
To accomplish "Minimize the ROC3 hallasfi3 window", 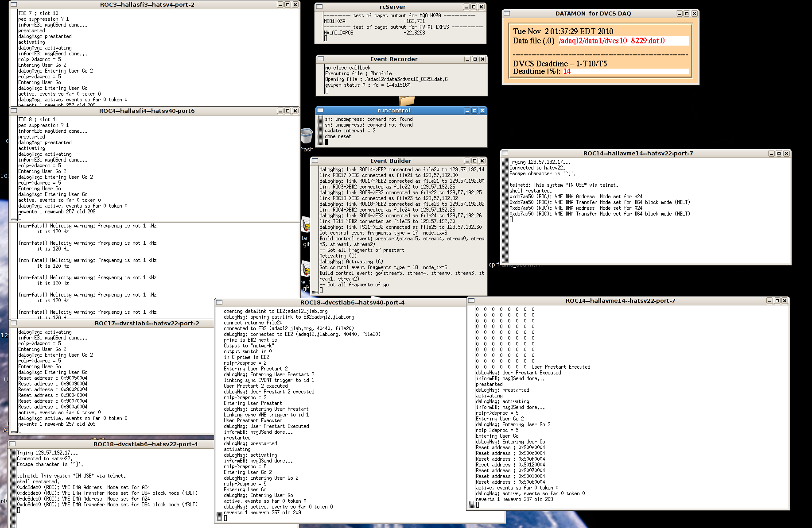I will point(280,4).
